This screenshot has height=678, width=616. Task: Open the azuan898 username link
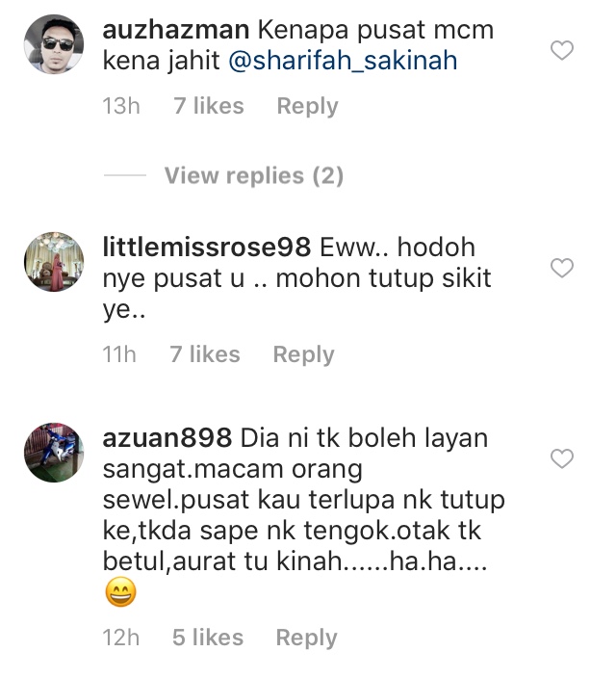(167, 437)
